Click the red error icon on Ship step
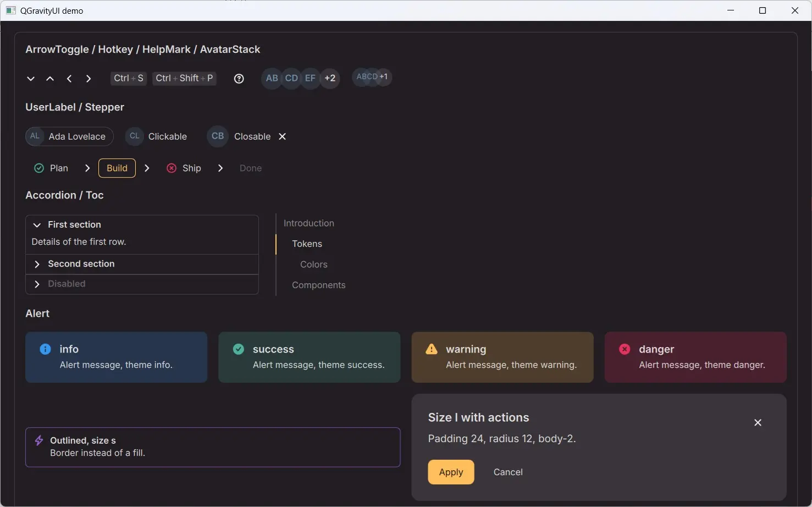This screenshot has height=507, width=812. pos(172,168)
